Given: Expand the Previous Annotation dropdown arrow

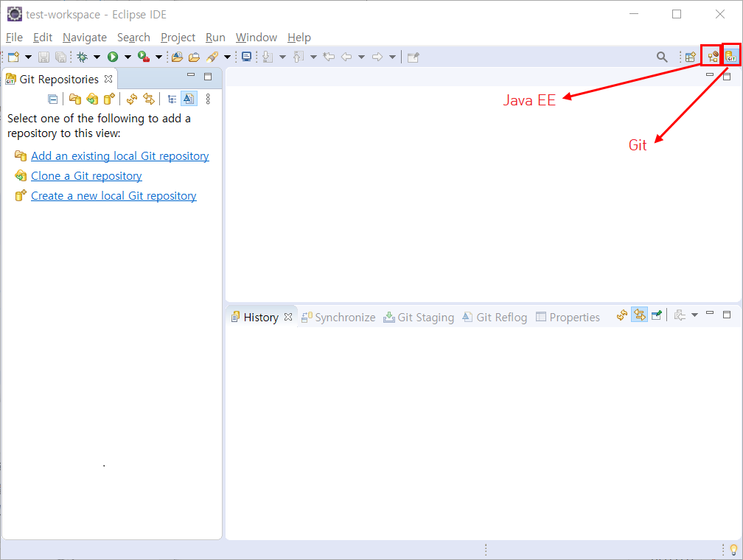Looking at the screenshot, I should pos(314,57).
